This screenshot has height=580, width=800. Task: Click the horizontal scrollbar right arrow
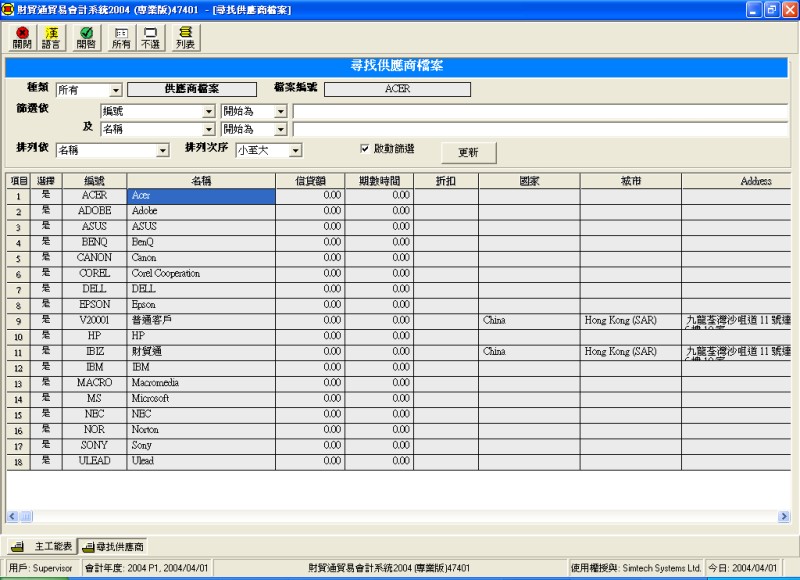tap(784, 516)
